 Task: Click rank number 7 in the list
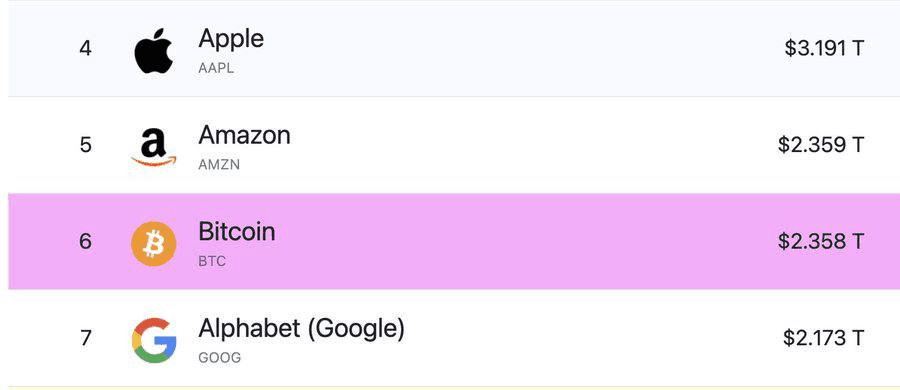[86, 338]
